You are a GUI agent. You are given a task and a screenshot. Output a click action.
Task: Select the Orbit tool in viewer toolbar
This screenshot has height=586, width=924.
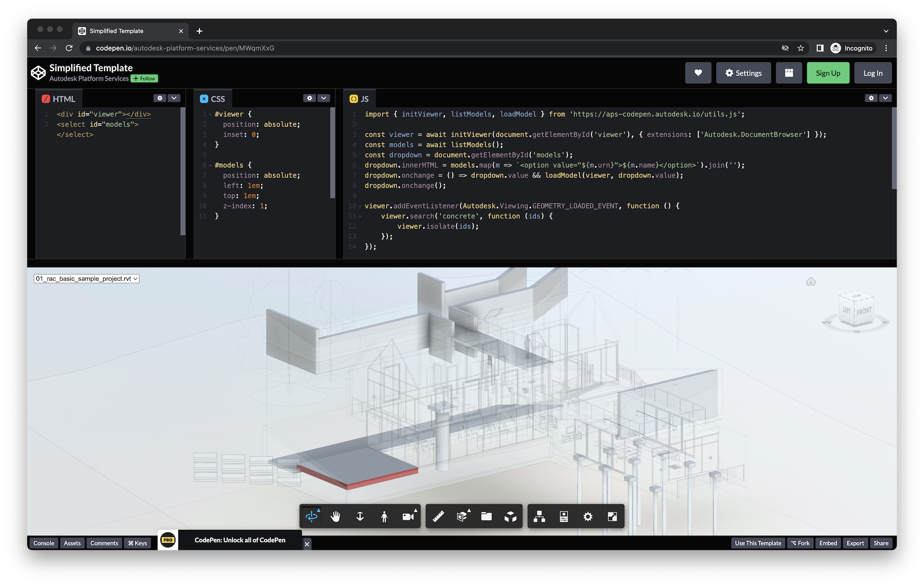coord(312,517)
